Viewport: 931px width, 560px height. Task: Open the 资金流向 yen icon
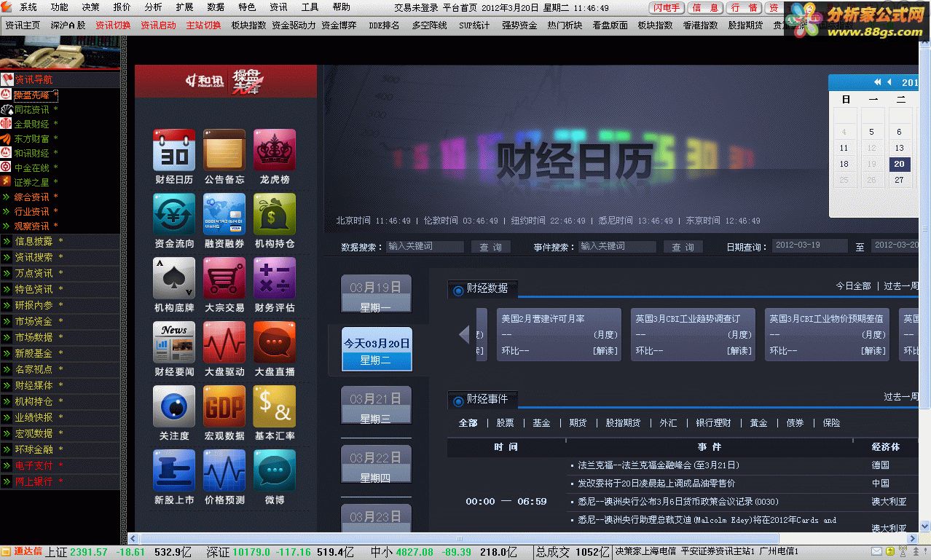[x=174, y=214]
